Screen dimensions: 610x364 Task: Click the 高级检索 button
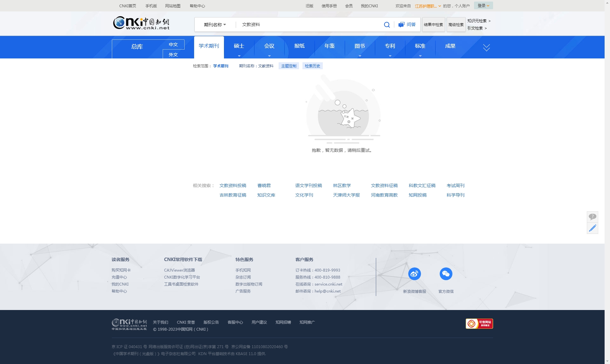point(456,25)
